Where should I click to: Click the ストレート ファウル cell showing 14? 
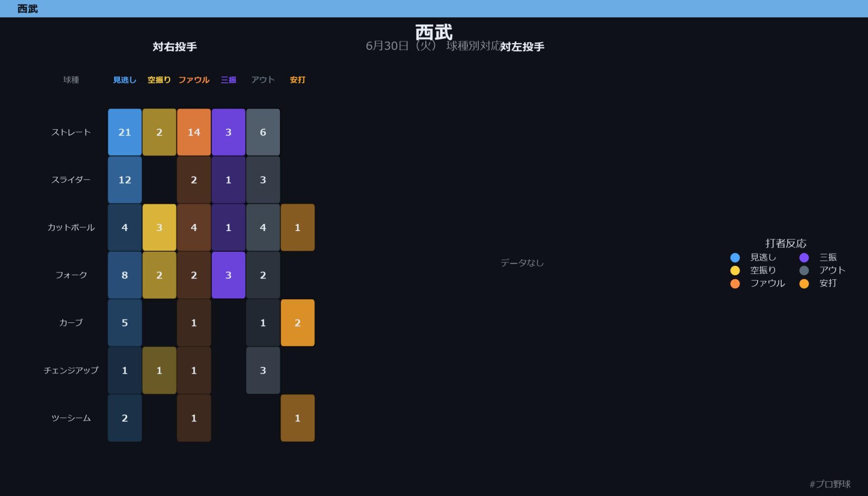click(x=194, y=132)
